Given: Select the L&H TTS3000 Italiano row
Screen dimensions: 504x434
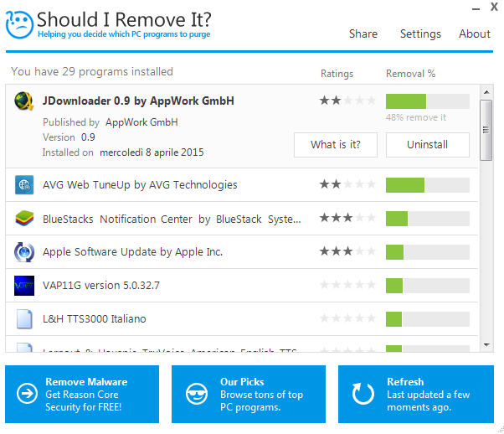Looking at the screenshot, I should click(x=242, y=319).
